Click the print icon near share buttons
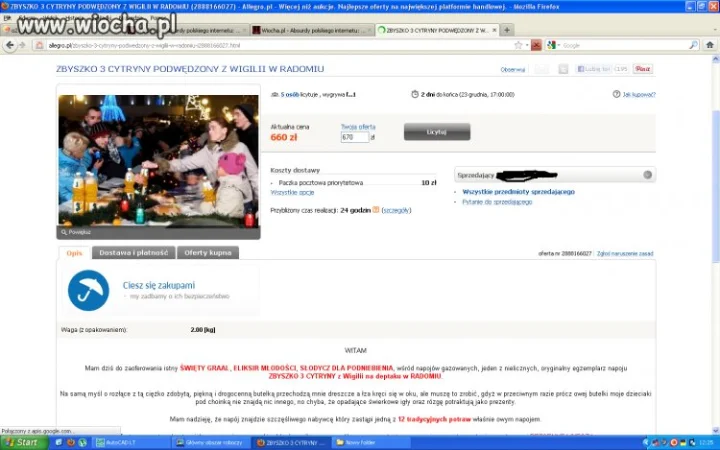Viewport: 720px width, 450px height. [x=563, y=69]
